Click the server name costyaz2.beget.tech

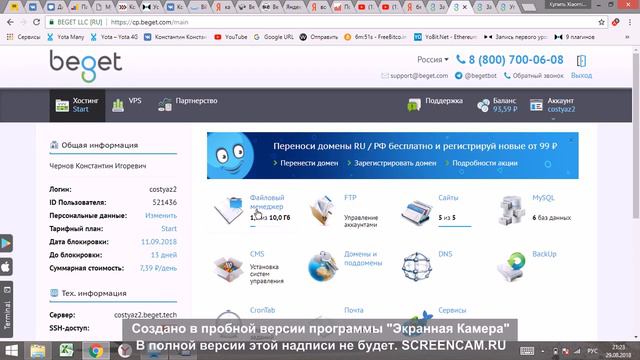click(145, 315)
